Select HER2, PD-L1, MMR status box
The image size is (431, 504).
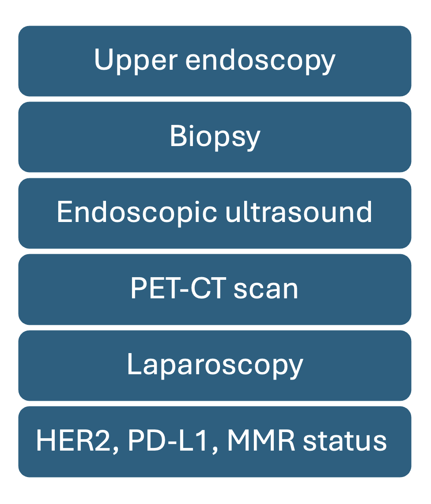click(215, 442)
